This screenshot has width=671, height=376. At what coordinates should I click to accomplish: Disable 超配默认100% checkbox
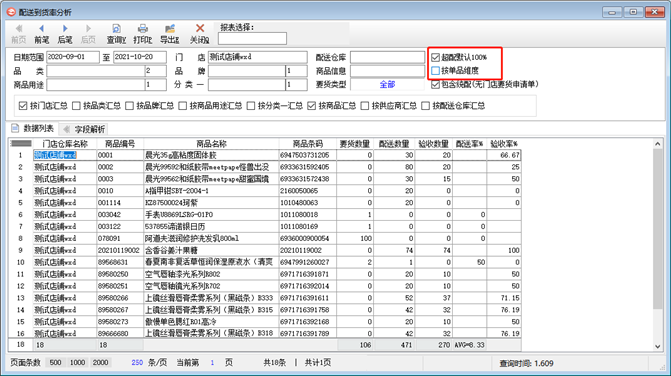coord(435,57)
